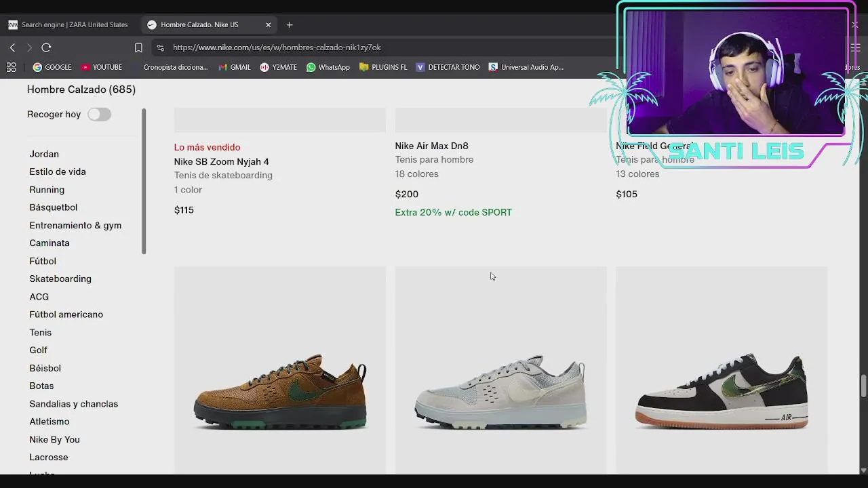Select Fútbol americano category

pyautogui.click(x=66, y=314)
